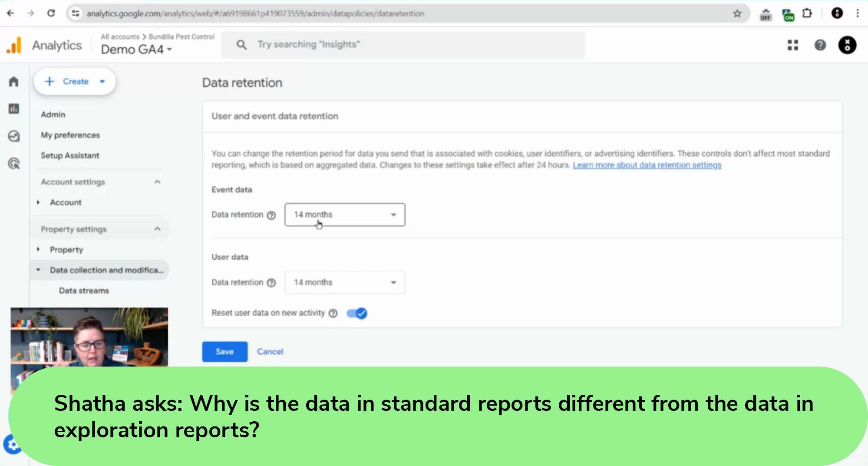
Task: Expand the Property tree item
Action: pyautogui.click(x=38, y=249)
